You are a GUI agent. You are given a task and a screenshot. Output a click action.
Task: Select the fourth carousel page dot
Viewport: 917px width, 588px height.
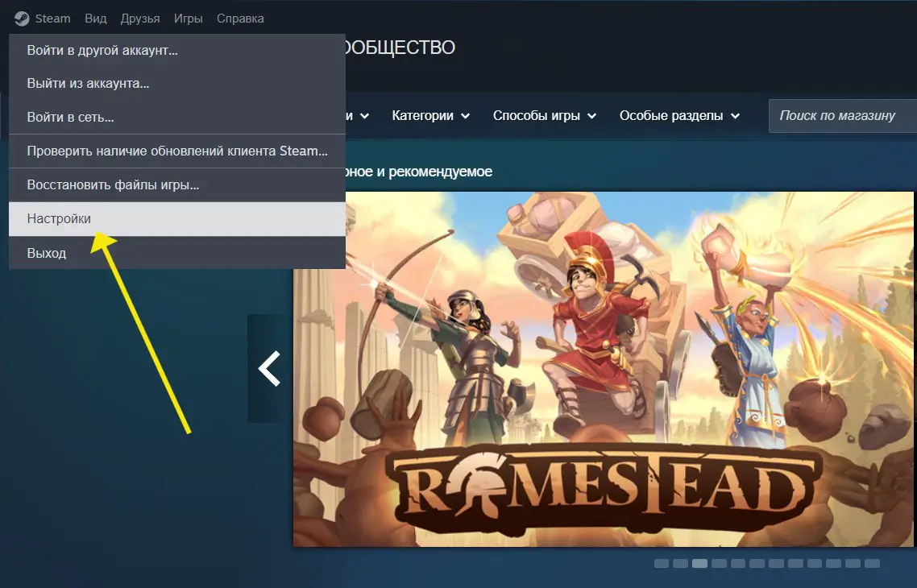719,564
